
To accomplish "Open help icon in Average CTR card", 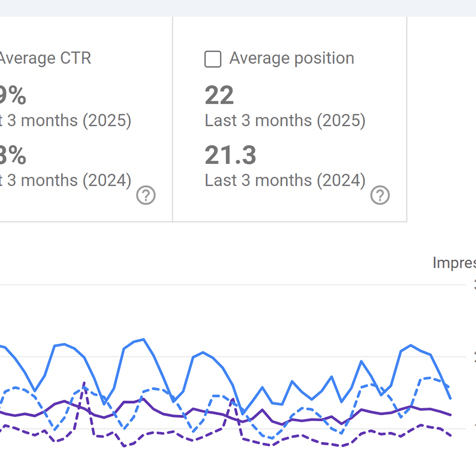I will coord(146,196).
